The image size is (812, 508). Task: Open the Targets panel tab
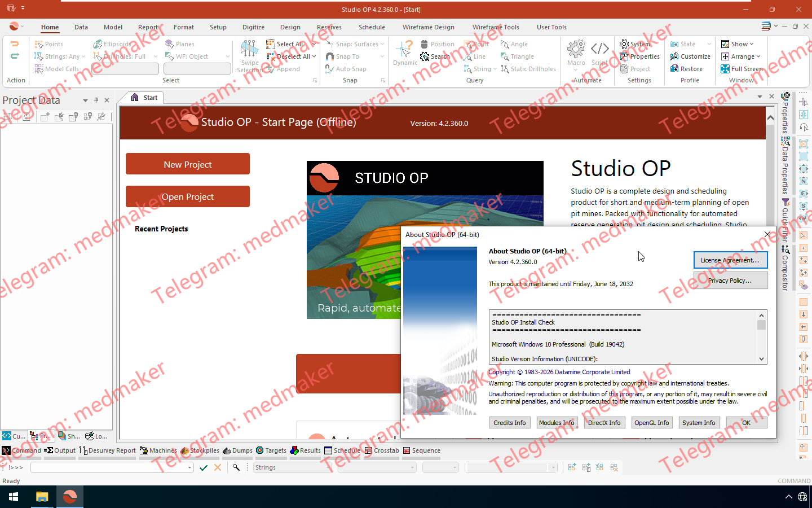click(x=271, y=450)
